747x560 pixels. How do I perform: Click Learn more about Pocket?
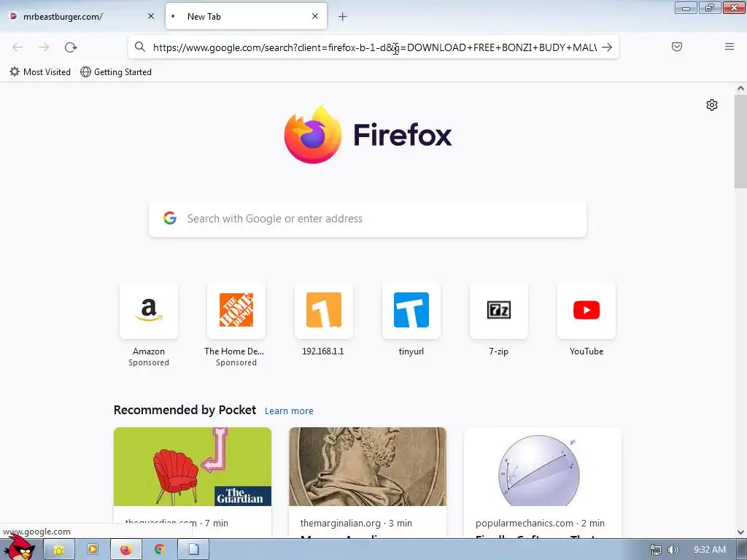point(289,411)
